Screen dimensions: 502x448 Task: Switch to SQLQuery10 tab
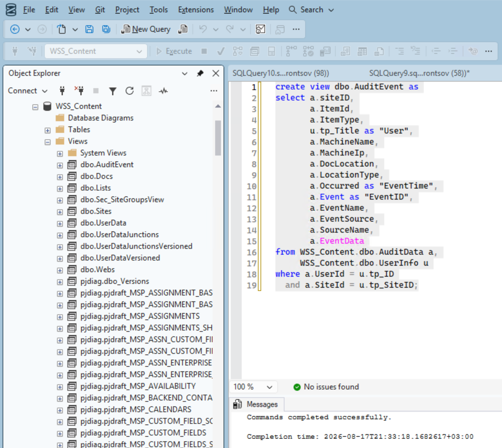tap(280, 73)
